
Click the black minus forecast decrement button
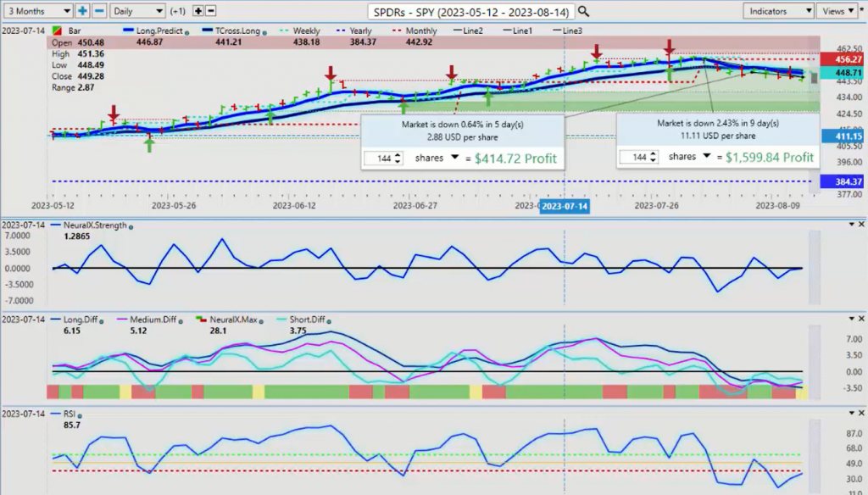coord(211,11)
